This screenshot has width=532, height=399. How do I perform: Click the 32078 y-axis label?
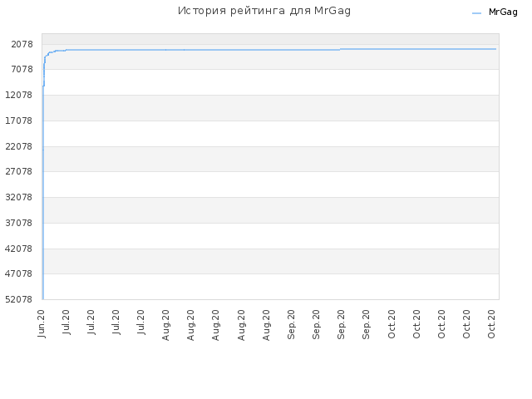click(x=19, y=197)
